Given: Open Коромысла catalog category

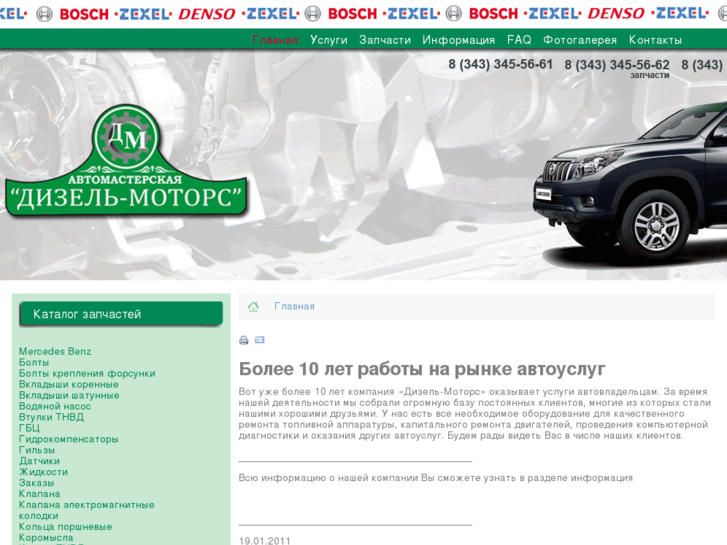Looking at the screenshot, I should (x=46, y=538).
